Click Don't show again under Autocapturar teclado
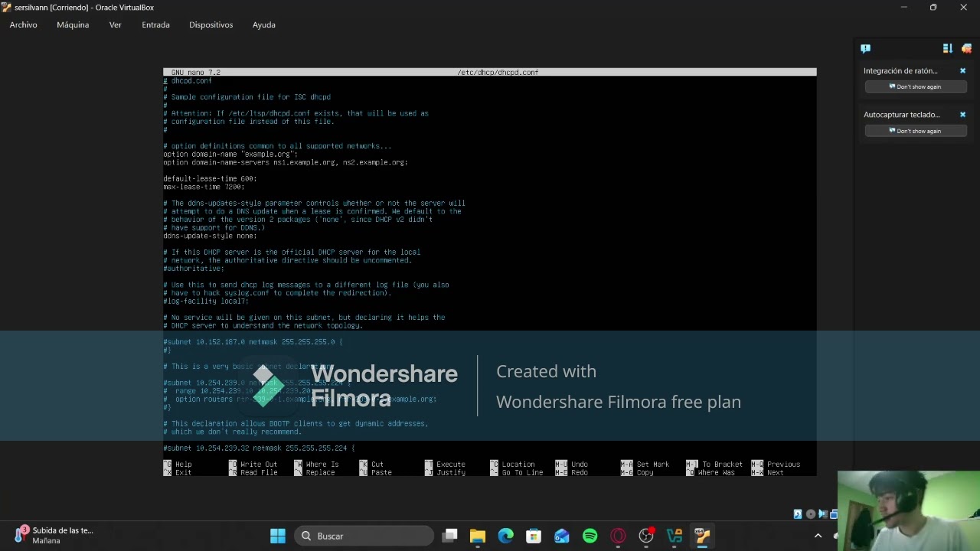Viewport: 980px width, 551px height. tap(915, 131)
